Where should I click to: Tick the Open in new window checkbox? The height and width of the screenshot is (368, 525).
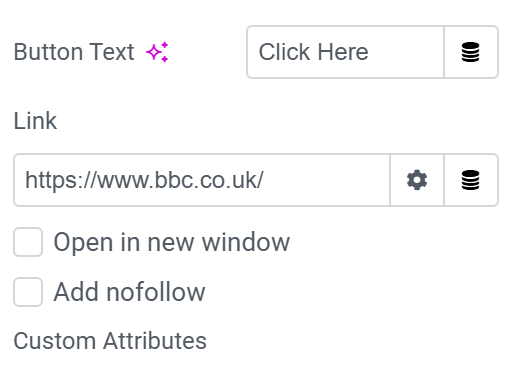[x=28, y=242]
